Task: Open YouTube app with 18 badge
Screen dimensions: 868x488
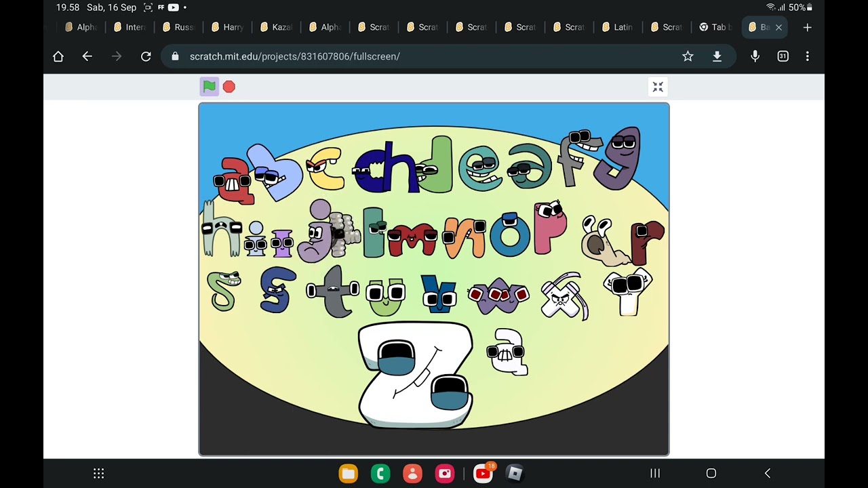Action: pos(484,473)
